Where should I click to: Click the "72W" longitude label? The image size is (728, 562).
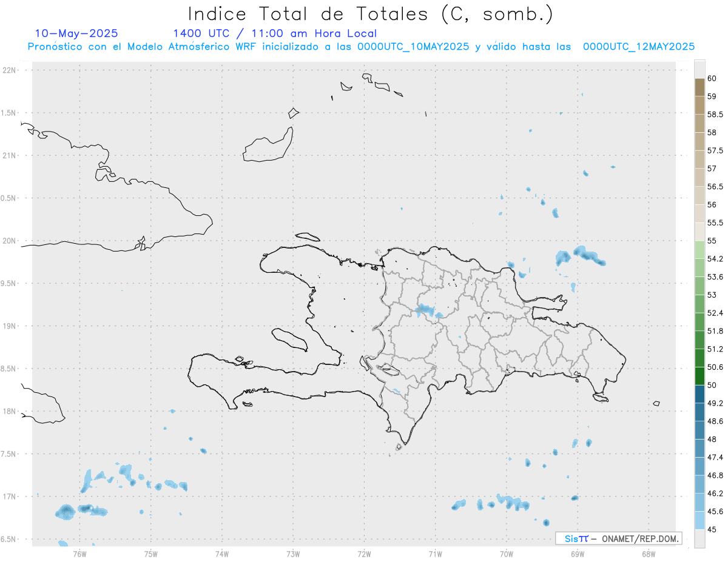(x=364, y=554)
